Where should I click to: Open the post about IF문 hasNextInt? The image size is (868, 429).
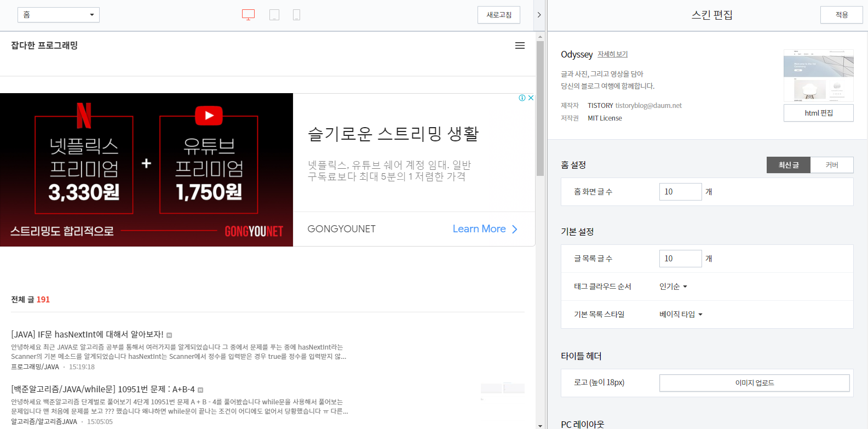[x=87, y=334]
